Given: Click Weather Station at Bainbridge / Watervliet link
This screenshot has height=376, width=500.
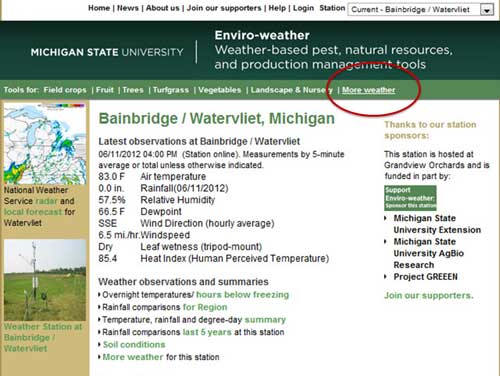Looking at the screenshot, I should pyautogui.click(x=43, y=337).
